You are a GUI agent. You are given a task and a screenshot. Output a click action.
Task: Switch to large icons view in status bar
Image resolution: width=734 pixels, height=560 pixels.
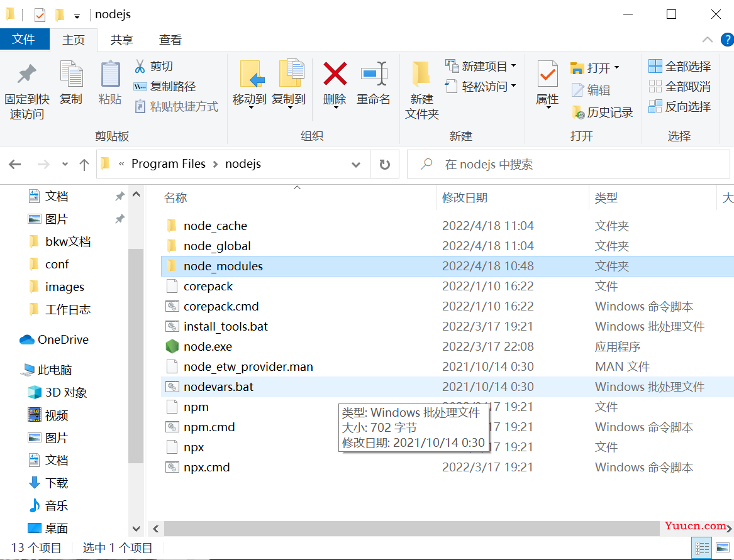coord(723,548)
